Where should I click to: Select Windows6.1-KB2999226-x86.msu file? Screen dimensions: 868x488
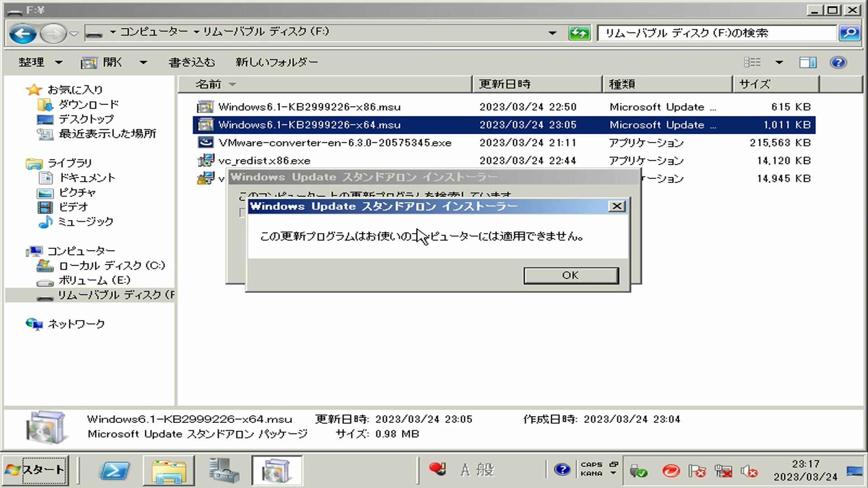pyautogui.click(x=309, y=107)
